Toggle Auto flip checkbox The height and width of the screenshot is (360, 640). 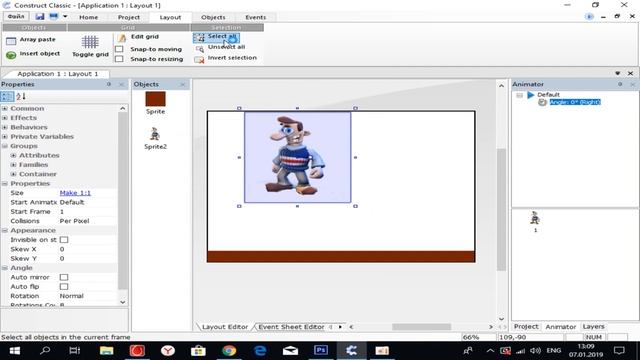(x=64, y=287)
